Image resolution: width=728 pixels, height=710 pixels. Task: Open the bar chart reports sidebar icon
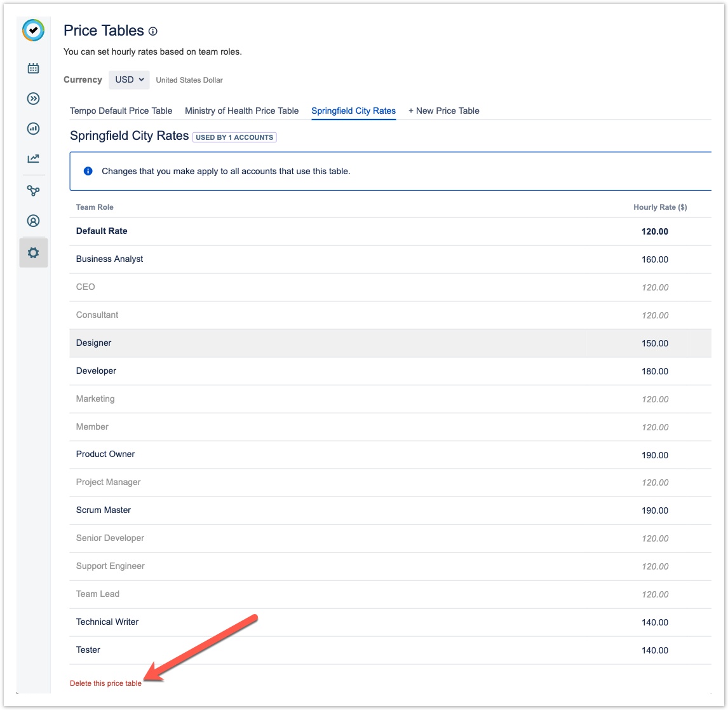pos(33,128)
